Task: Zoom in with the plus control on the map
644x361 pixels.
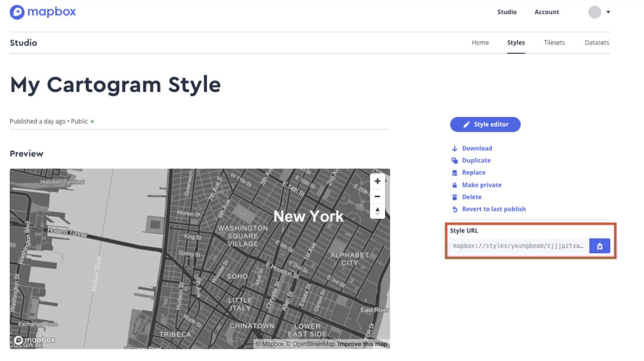Action: 377,181
